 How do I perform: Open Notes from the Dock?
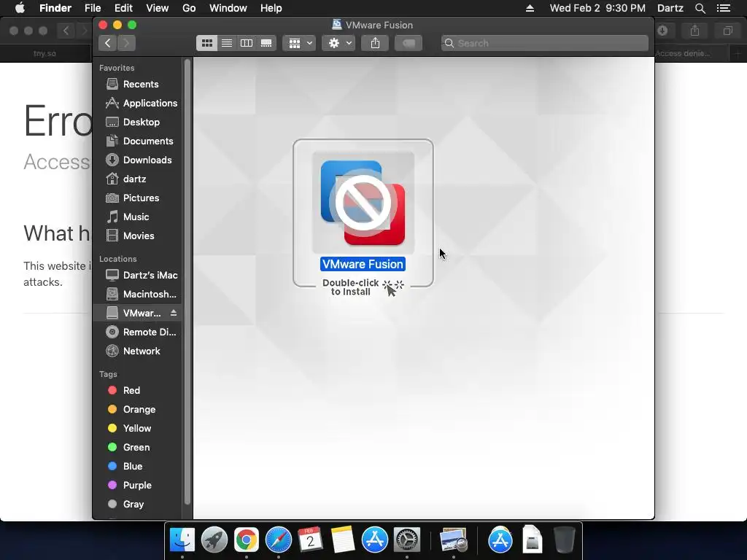[343, 540]
